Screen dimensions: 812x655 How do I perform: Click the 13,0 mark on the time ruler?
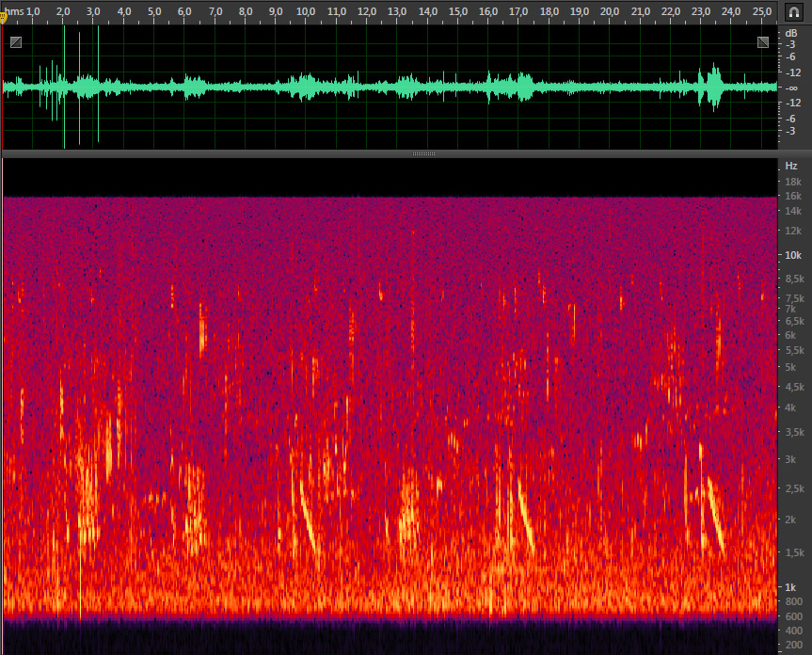pos(397,11)
